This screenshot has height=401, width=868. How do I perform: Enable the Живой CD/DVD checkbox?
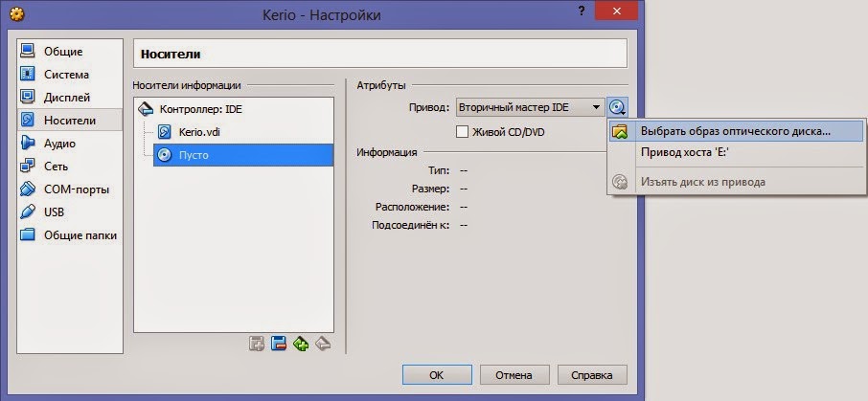tap(462, 132)
